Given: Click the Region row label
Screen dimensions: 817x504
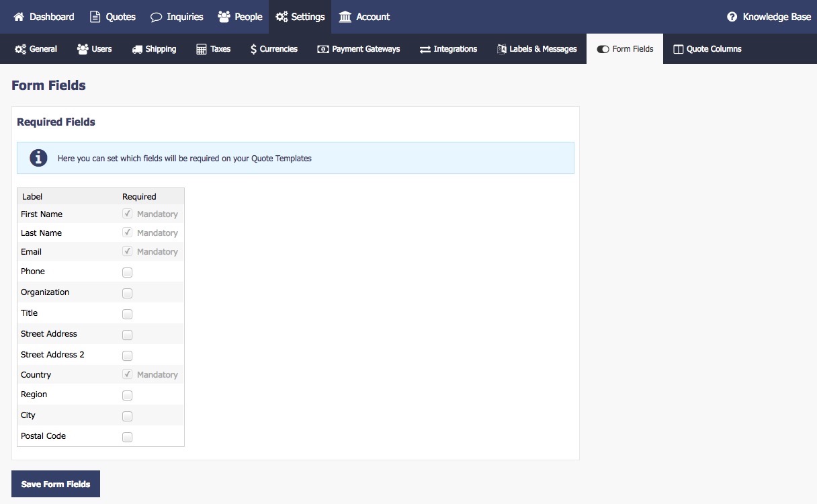Looking at the screenshot, I should point(34,394).
